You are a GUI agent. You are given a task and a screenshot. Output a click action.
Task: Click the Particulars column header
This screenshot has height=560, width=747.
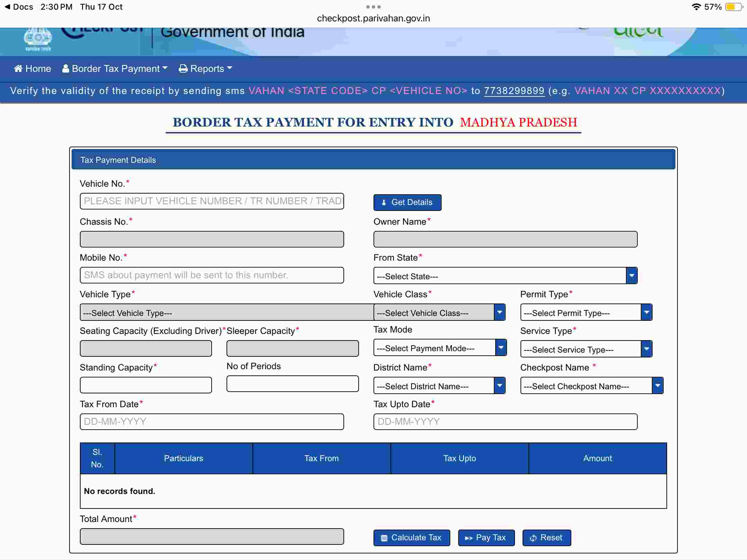pyautogui.click(x=183, y=458)
